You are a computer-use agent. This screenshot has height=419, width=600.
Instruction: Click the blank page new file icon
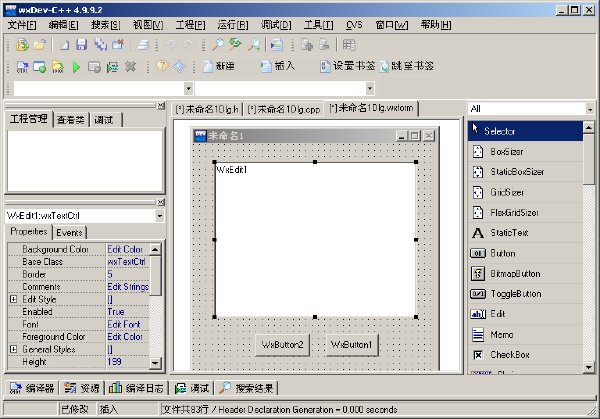[64, 45]
